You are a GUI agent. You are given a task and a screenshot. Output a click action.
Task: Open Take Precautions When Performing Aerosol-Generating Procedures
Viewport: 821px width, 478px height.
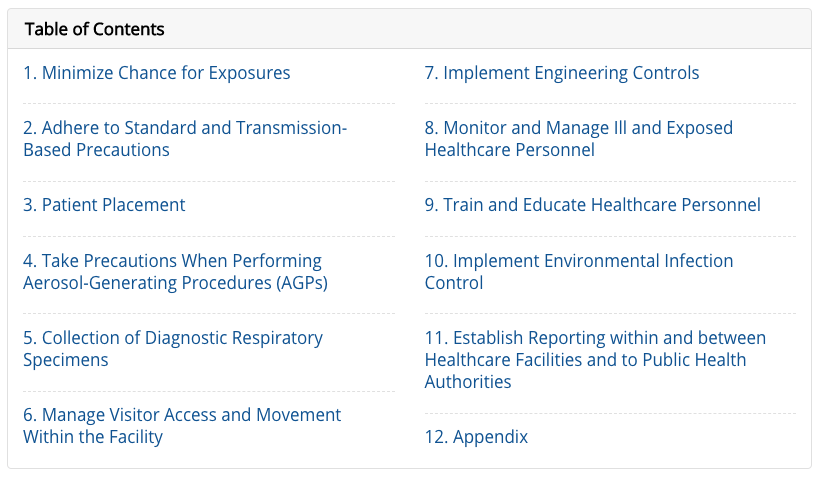(x=172, y=261)
